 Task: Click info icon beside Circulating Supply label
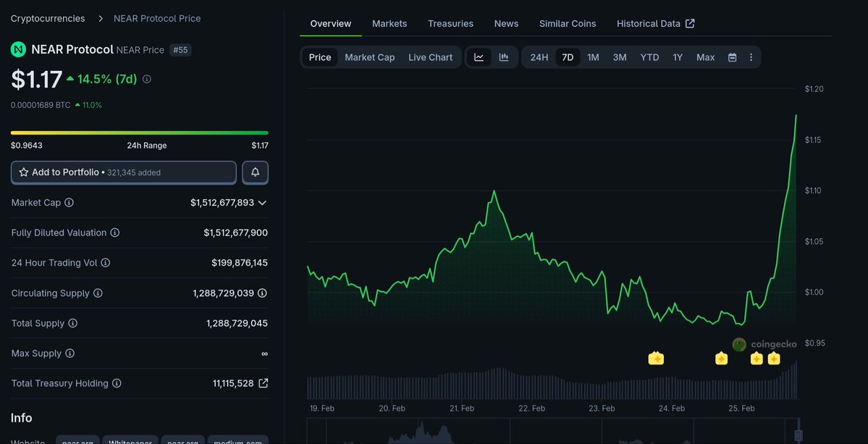tap(98, 293)
